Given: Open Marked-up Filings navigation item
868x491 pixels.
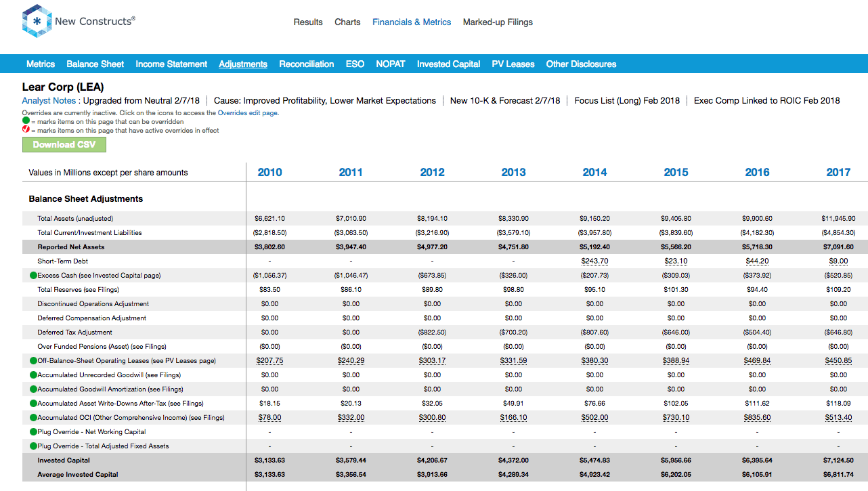Looking at the screenshot, I should [498, 22].
